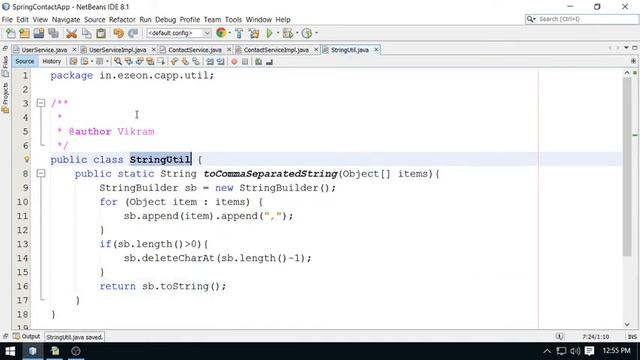Image resolution: width=640 pixels, height=360 pixels.
Task: Click the volume speaker tray icon
Action: pyautogui.click(x=575, y=351)
